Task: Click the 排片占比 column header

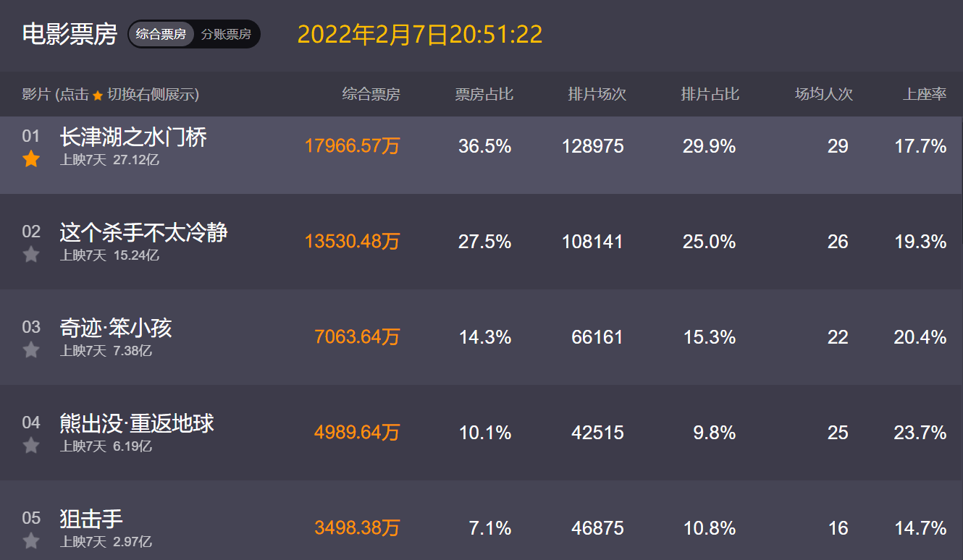Action: 710,94
